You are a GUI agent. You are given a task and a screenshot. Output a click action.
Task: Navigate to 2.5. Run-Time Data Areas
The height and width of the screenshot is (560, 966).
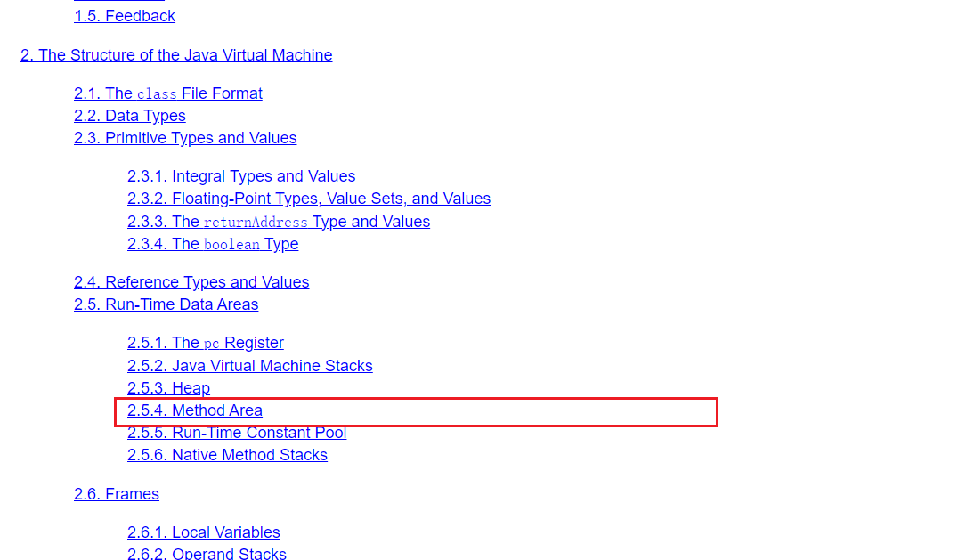[166, 304]
